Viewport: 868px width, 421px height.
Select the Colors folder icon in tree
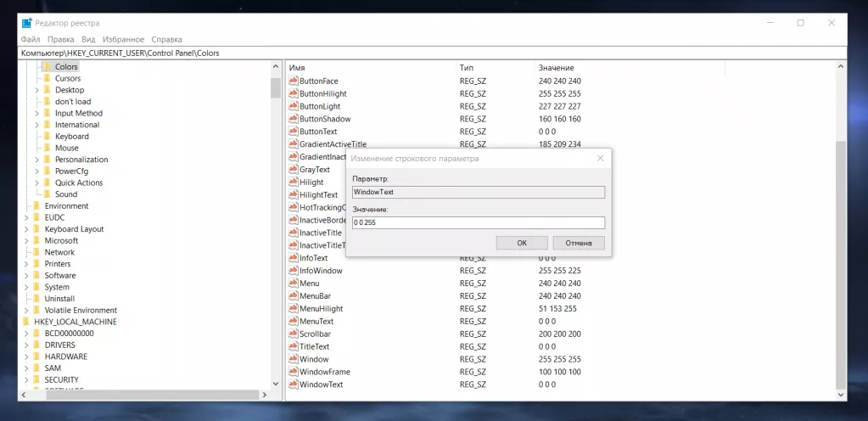48,66
